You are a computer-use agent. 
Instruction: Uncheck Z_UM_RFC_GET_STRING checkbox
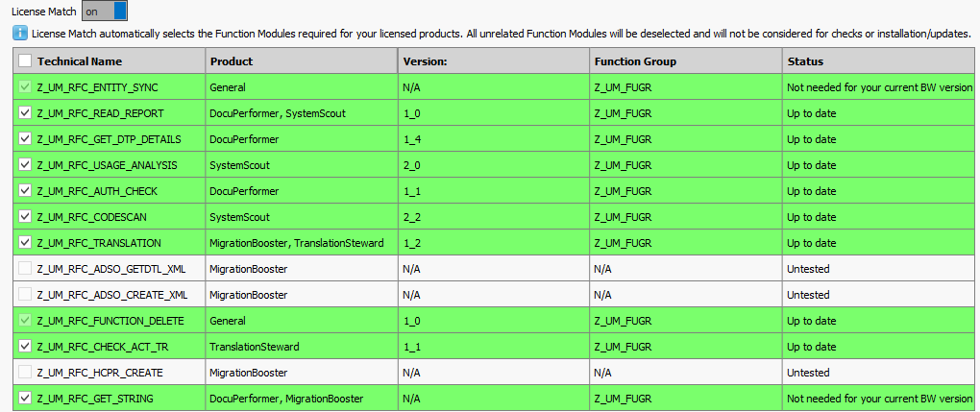pos(25,399)
